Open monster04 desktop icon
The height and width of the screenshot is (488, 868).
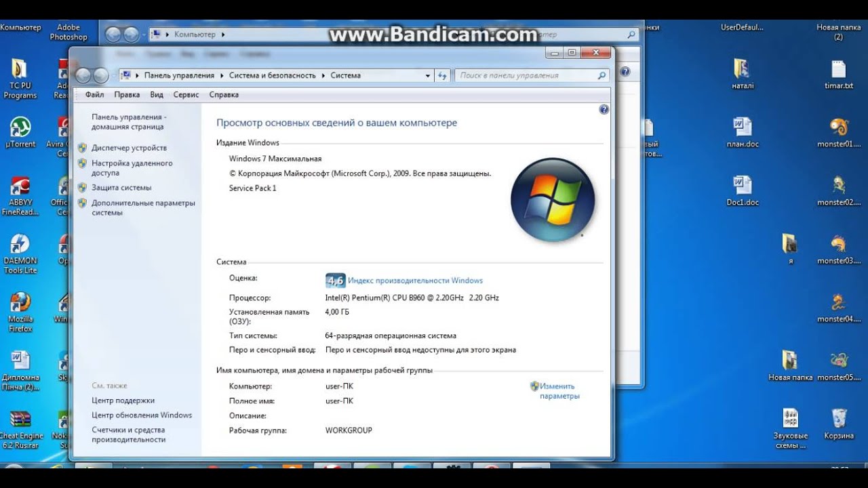tap(839, 307)
